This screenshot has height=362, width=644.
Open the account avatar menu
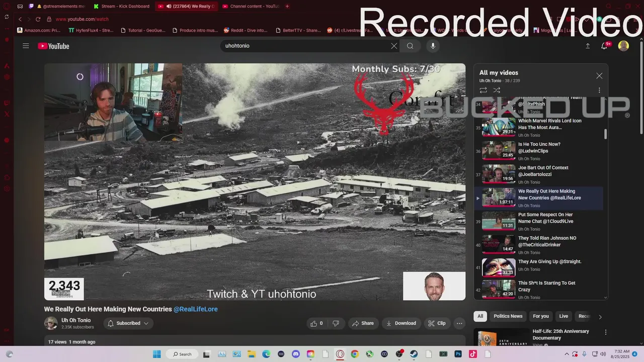point(623,46)
